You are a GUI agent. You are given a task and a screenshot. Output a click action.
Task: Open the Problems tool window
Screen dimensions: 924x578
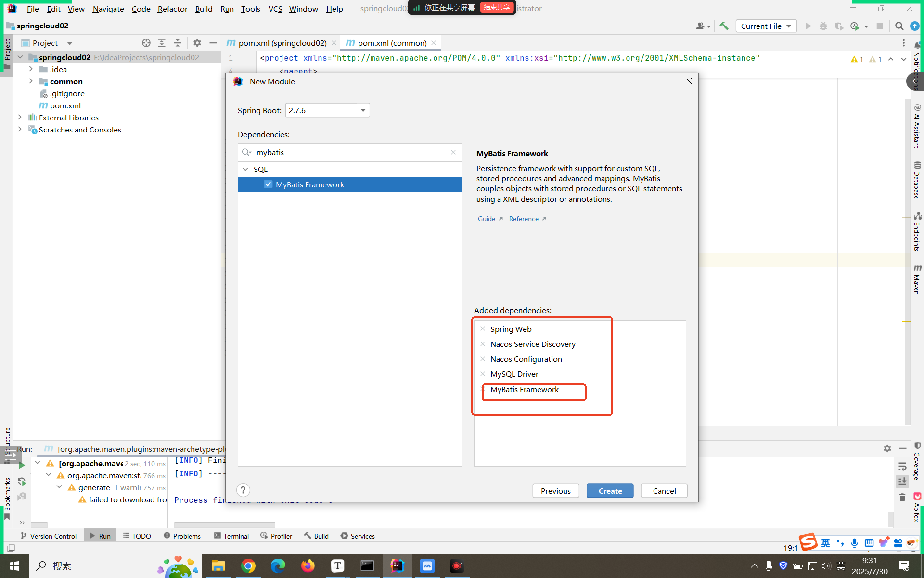pos(182,536)
